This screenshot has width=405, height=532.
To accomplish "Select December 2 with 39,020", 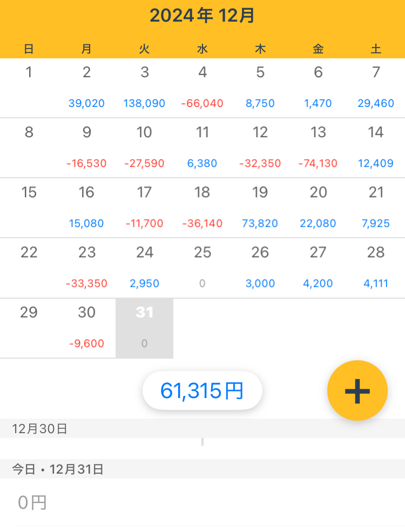I will pos(87,88).
